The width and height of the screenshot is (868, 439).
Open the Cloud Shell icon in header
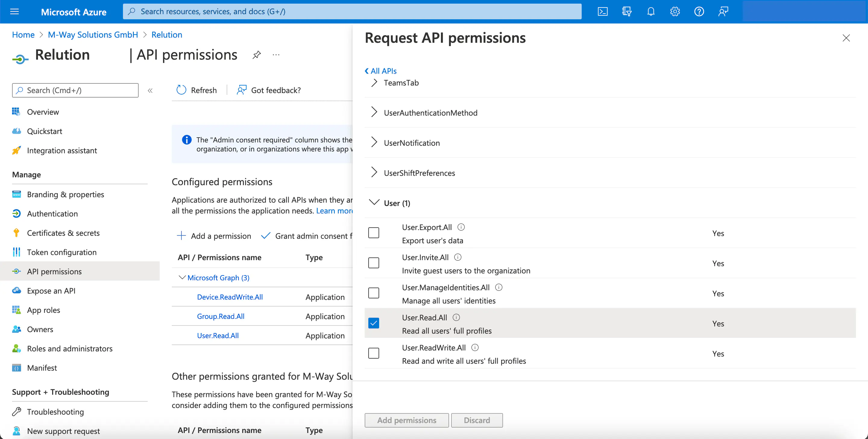click(602, 12)
